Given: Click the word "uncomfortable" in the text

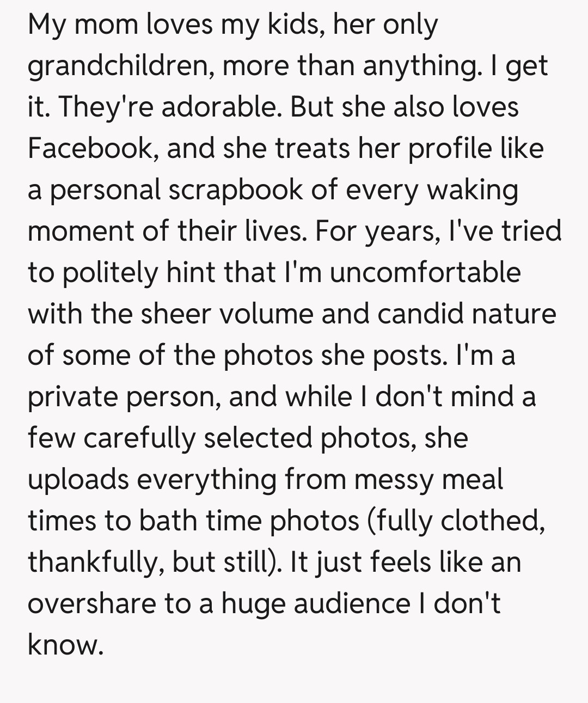Looking at the screenshot, I should point(425,272).
